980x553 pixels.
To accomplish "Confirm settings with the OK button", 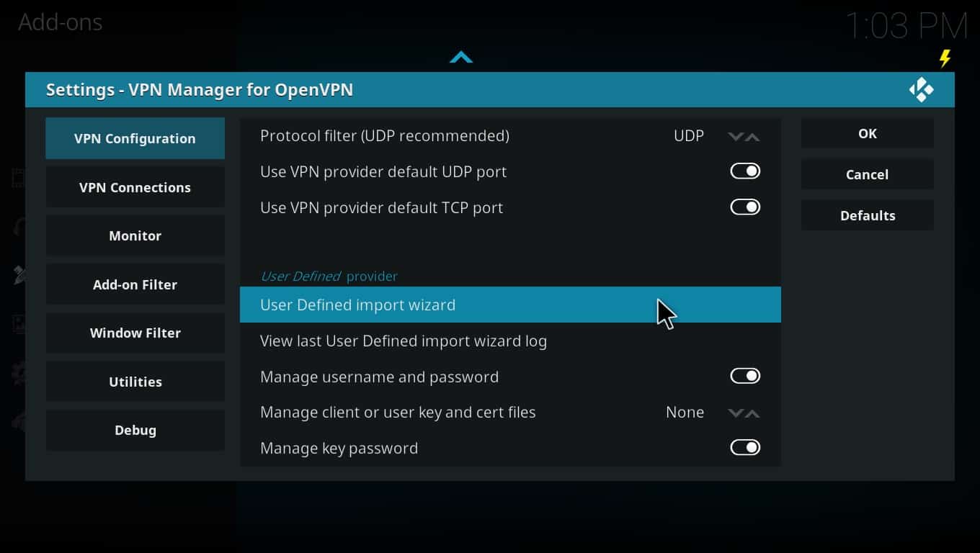I will point(868,133).
